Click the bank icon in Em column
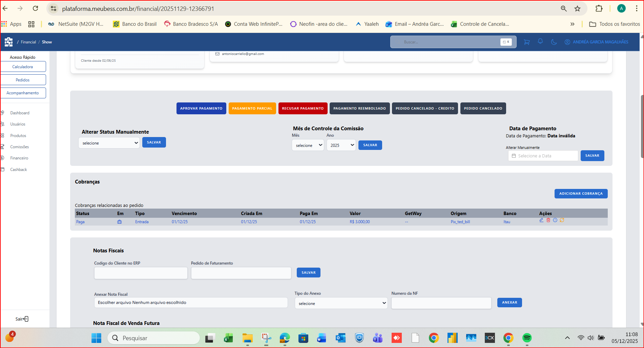Image resolution: width=644 pixels, height=348 pixels. tap(119, 222)
